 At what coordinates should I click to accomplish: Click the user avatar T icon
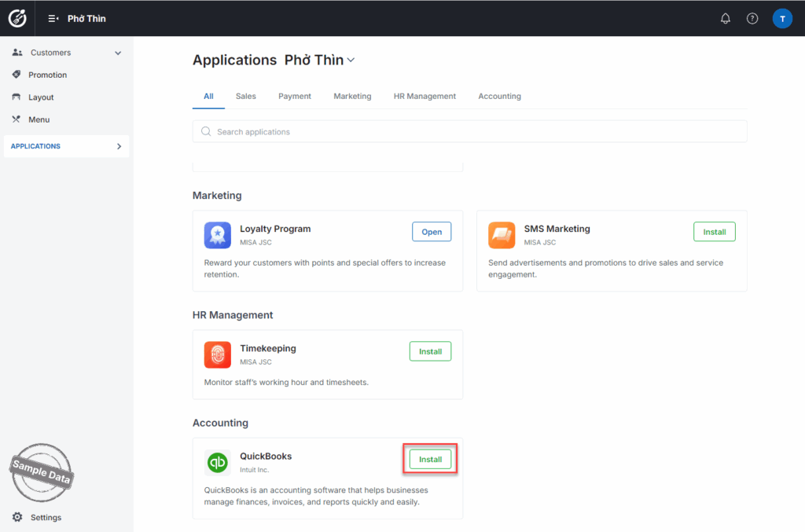782,19
